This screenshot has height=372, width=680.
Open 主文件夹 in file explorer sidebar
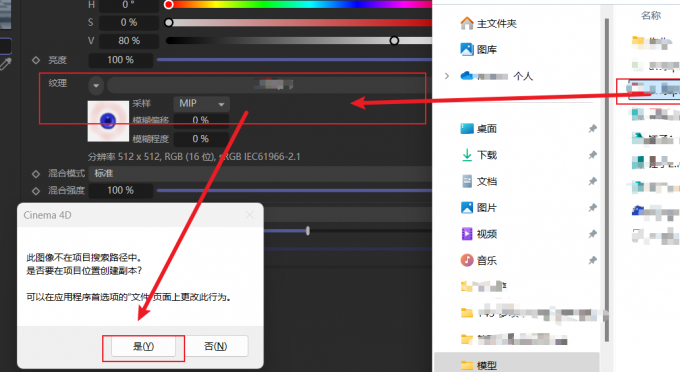pos(488,23)
